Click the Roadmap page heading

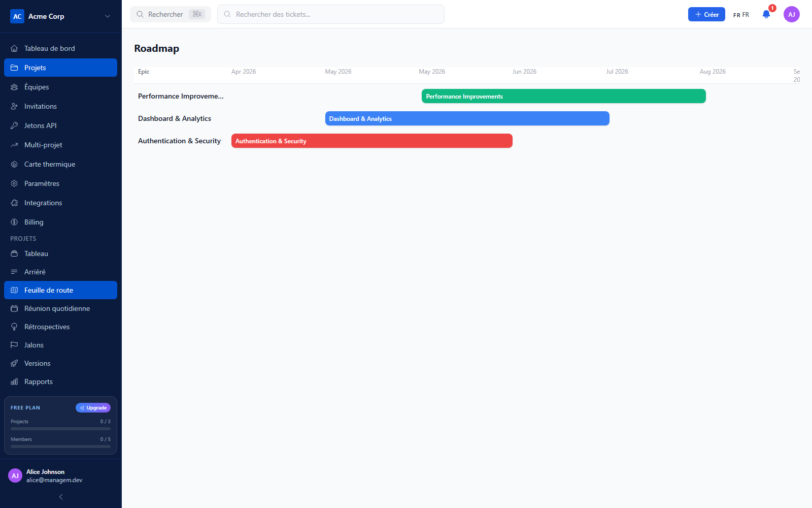[x=157, y=48]
